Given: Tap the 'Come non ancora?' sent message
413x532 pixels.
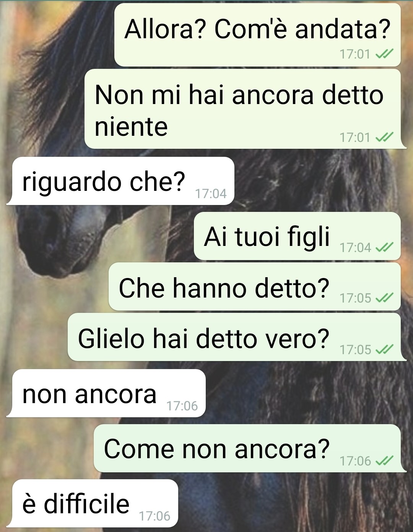Looking at the screenshot, I should click(250, 448).
